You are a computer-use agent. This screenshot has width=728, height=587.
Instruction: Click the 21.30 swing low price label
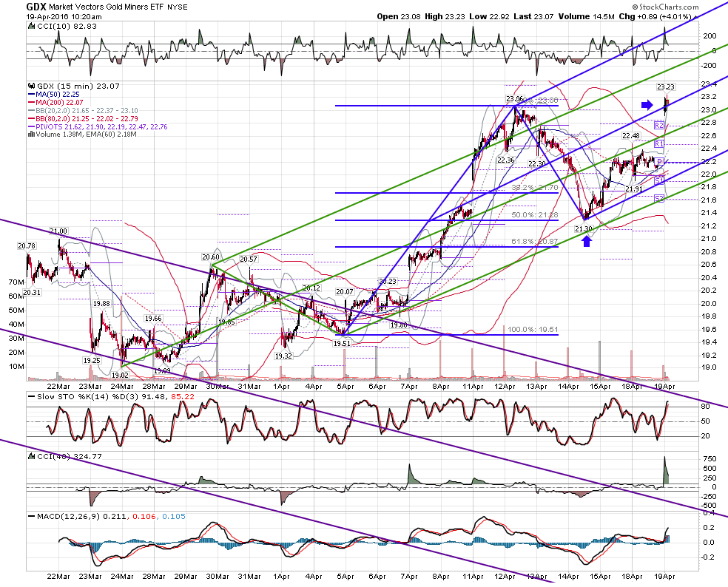584,228
